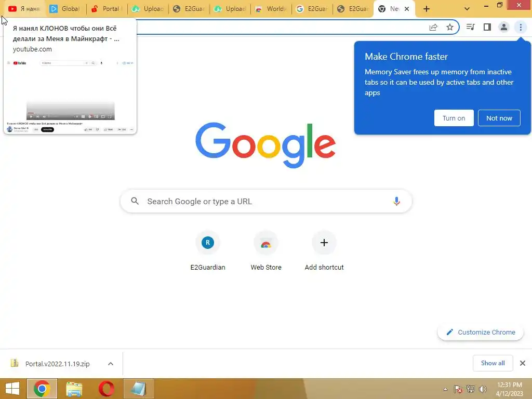Open the second Upload tab
This screenshot has height=399, width=532.
coord(230,9)
